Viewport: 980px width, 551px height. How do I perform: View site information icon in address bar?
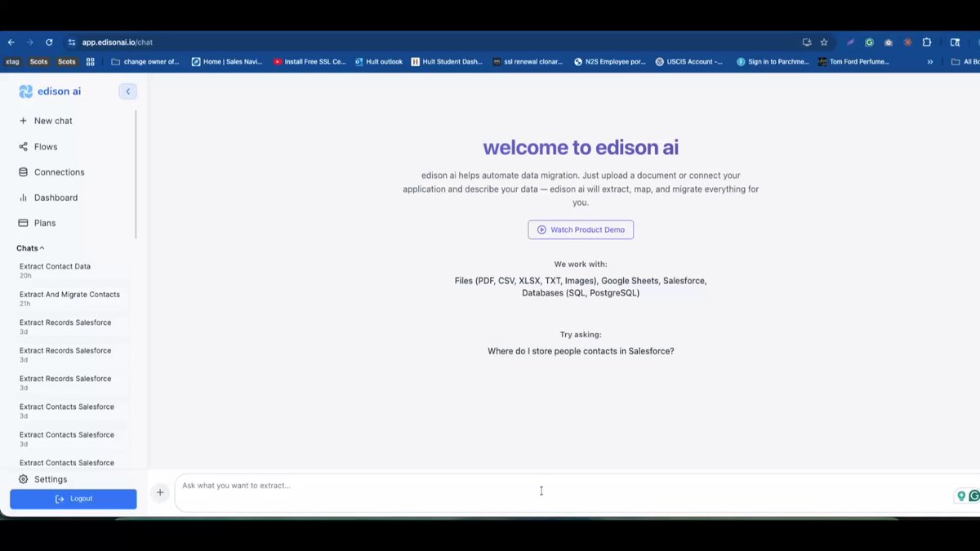(x=72, y=42)
